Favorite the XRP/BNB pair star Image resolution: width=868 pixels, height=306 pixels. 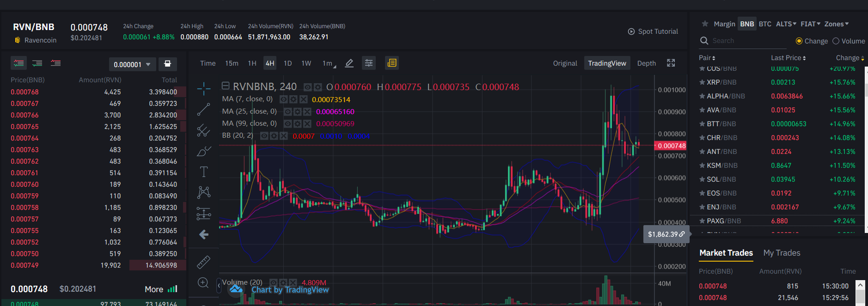click(x=702, y=82)
